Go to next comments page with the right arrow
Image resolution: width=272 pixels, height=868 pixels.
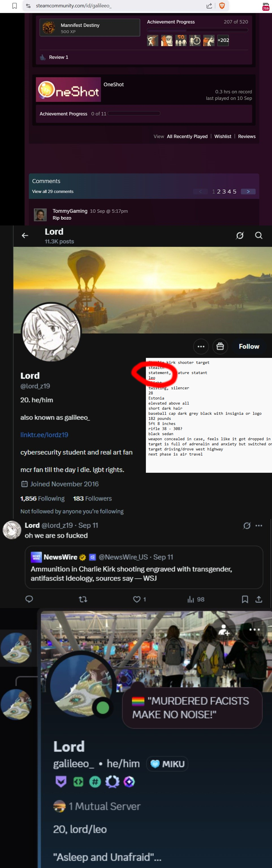(248, 191)
